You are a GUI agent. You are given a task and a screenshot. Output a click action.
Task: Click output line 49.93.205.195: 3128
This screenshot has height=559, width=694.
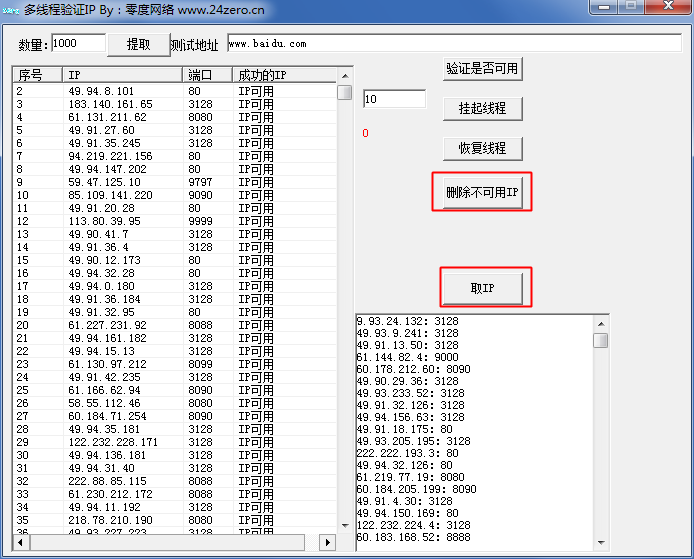[413, 441]
